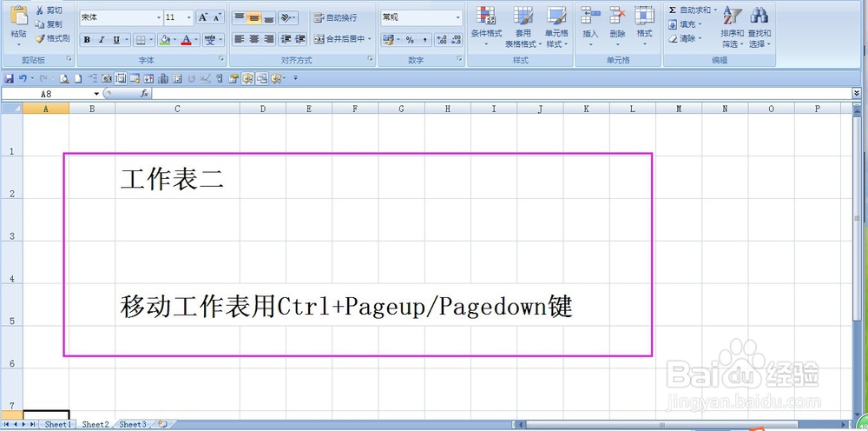The height and width of the screenshot is (431, 868).
Task: Set bottom vertical alignment
Action: (269, 17)
